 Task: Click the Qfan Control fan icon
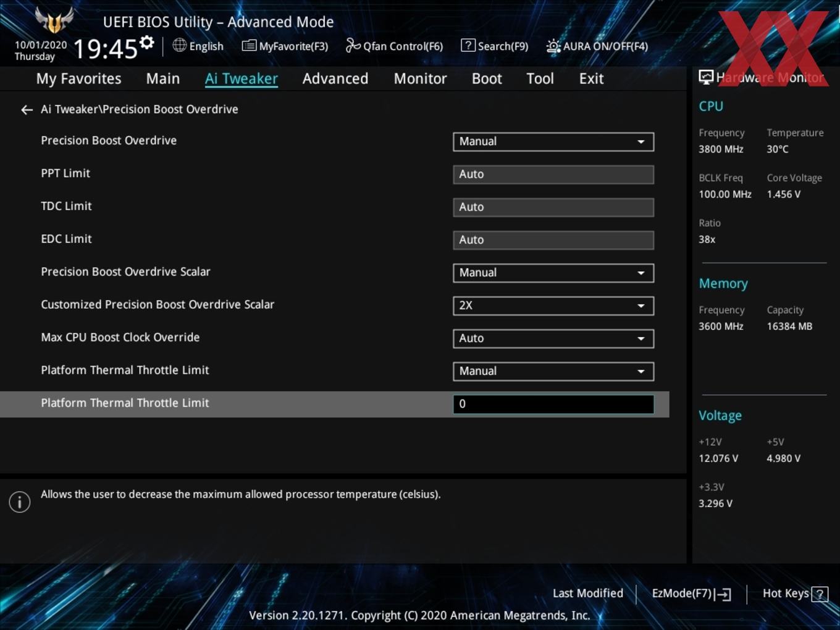pyautogui.click(x=353, y=45)
